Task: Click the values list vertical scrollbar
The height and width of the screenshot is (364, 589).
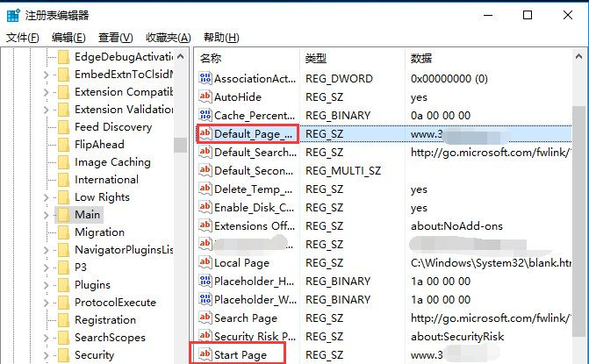Action: coord(578,219)
